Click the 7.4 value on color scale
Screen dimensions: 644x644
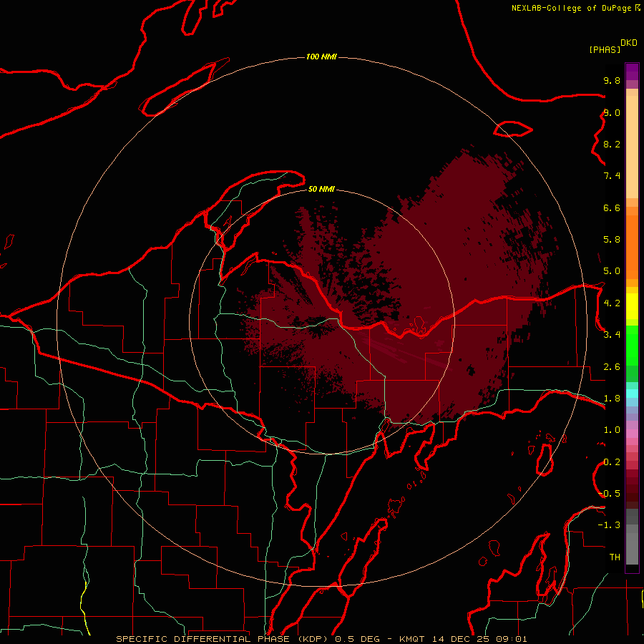612,176
